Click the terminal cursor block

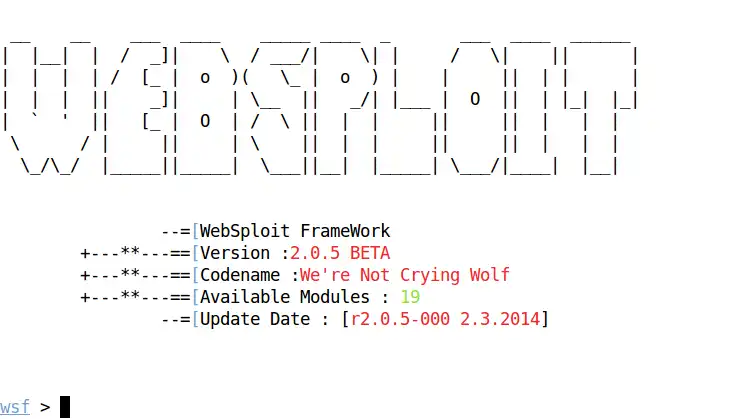pyautogui.click(x=65, y=407)
